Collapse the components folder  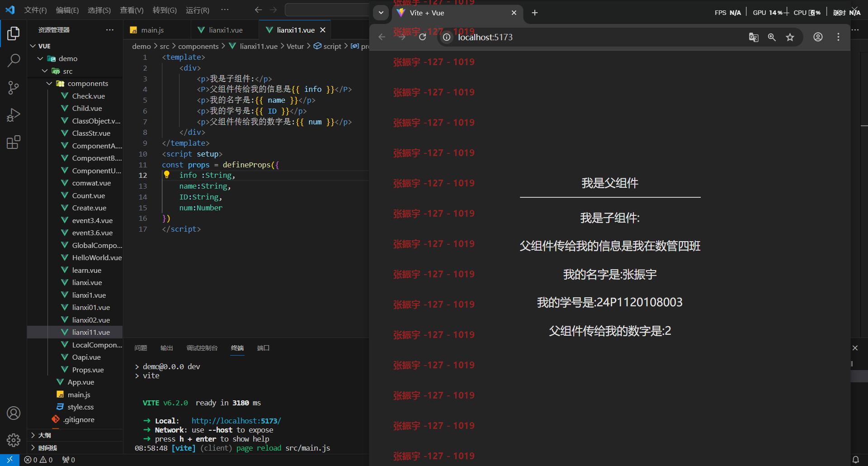pos(75,84)
